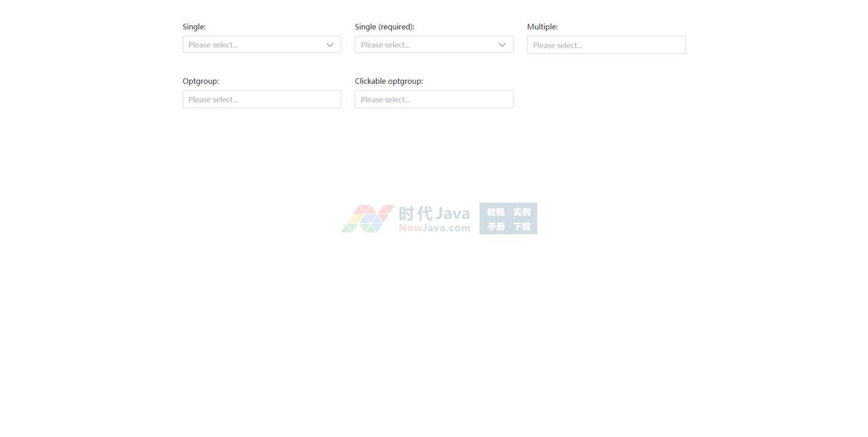The width and height of the screenshot is (868, 437).
Task: Click the 'Please select...' placeholder in Single field
Action: 213,45
